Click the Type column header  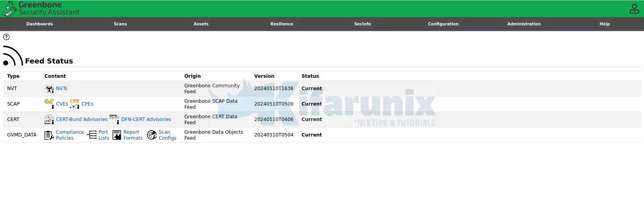13,76
